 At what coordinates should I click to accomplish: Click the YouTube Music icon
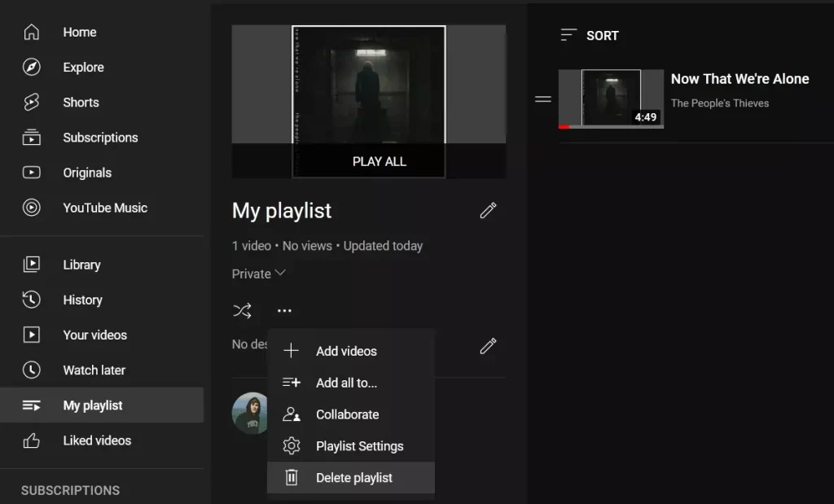[x=32, y=208]
